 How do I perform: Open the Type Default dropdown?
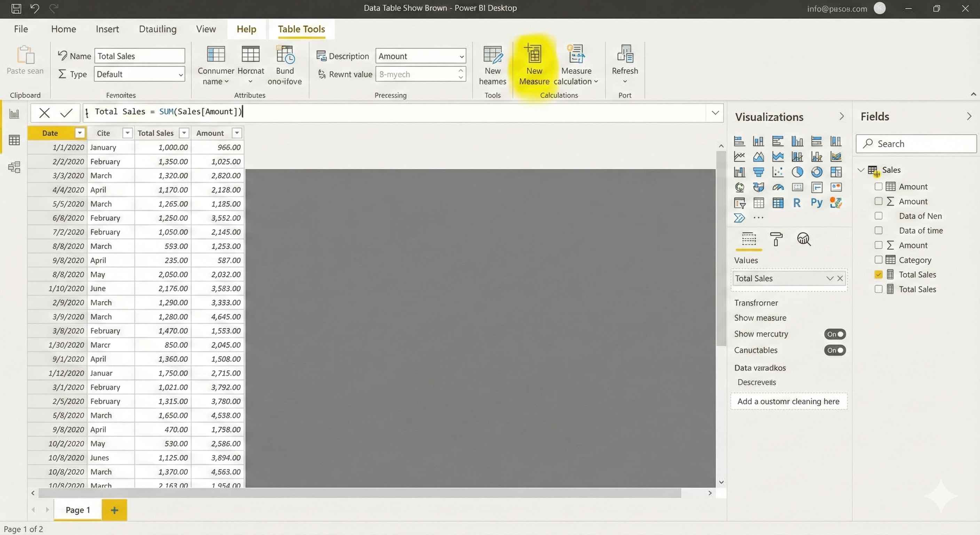click(139, 74)
